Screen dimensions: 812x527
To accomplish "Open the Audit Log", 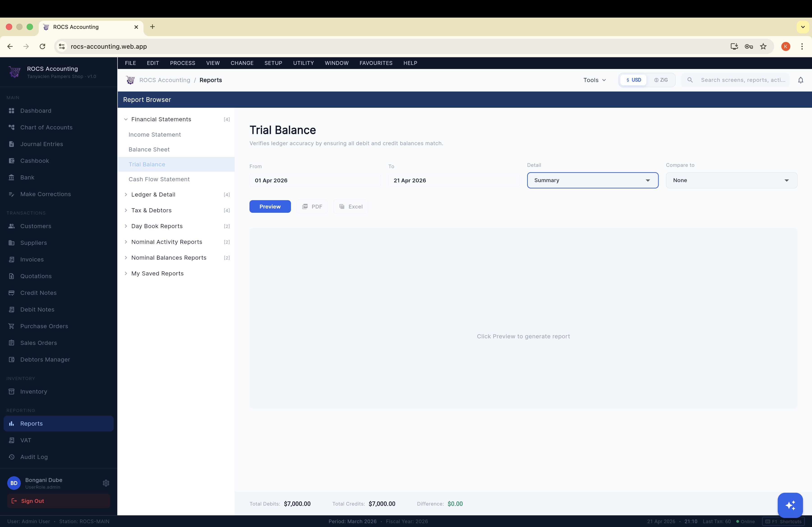I will (x=33, y=457).
